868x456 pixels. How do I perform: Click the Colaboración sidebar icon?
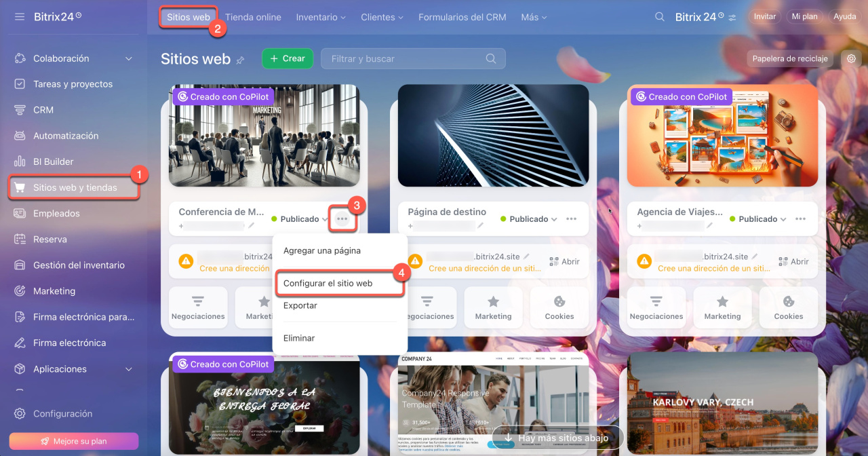tap(20, 58)
